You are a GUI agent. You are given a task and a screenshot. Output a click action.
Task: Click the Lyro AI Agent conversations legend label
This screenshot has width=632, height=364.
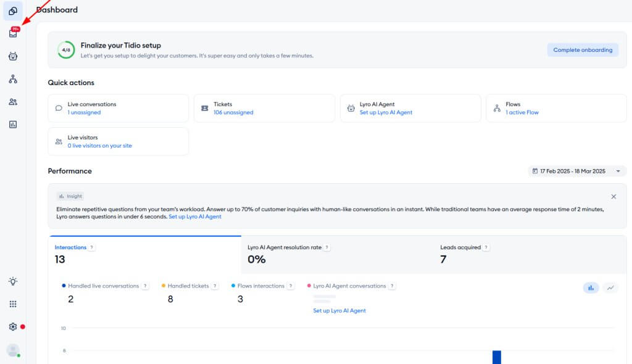[x=349, y=286]
